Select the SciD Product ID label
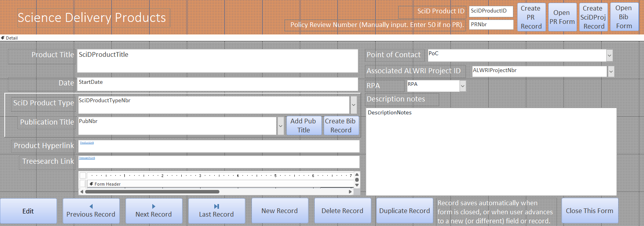The width and height of the screenshot is (644, 226). pyautogui.click(x=432, y=11)
